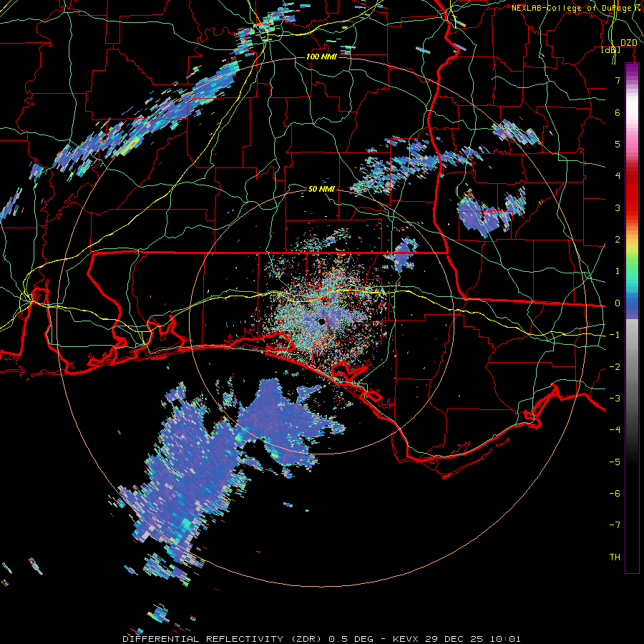Click the 4 value on the dB scale
Image resolution: width=644 pixels, height=644 pixels.
pos(618,176)
